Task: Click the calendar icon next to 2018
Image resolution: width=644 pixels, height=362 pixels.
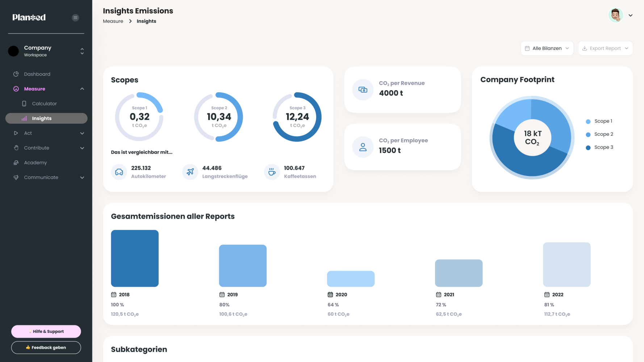Action: [x=114, y=295]
